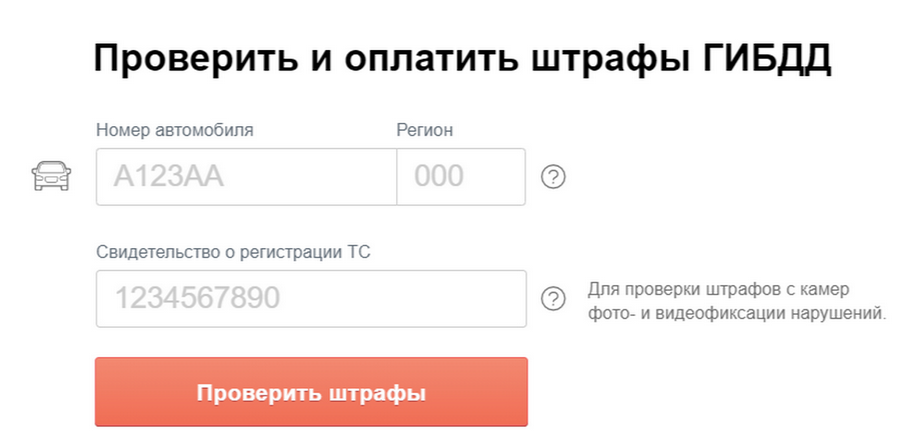Click the Номер автомобиля label
Viewport: 900px width, 443px height.
click(175, 130)
